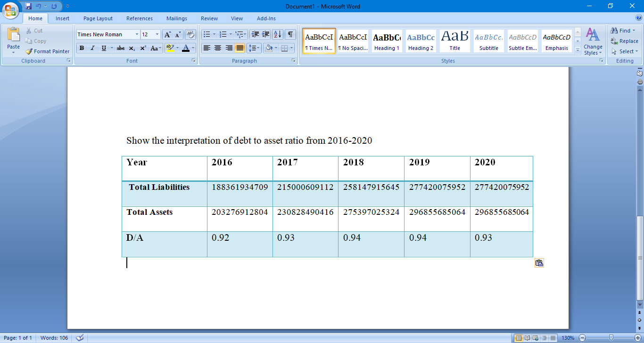Apply center alignment
Image resolution: width=644 pixels, height=343 pixels.
click(x=217, y=49)
